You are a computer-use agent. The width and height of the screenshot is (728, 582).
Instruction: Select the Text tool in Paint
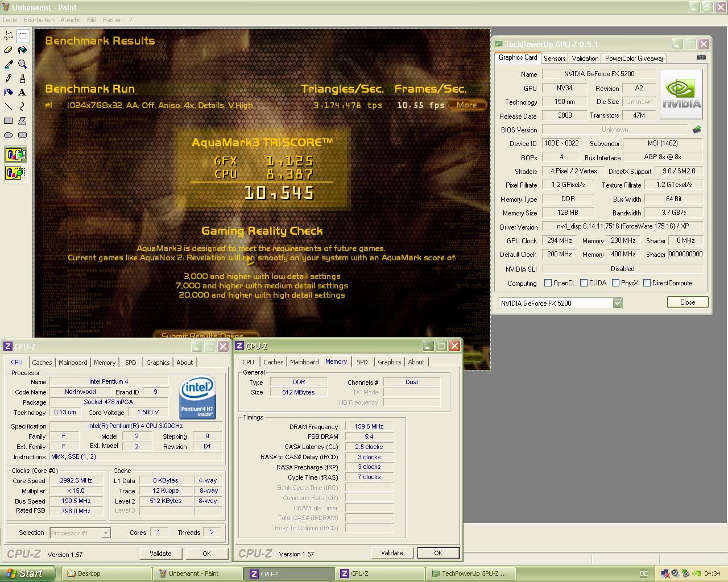click(x=23, y=92)
